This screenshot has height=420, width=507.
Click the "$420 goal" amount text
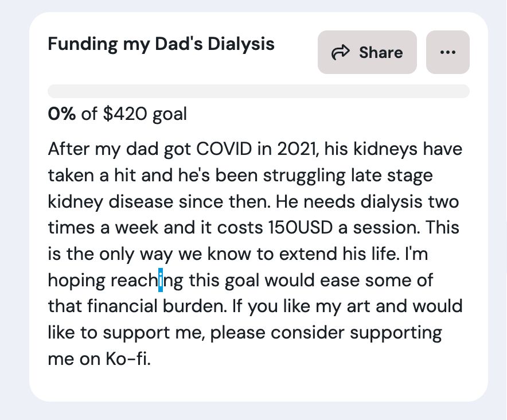click(x=145, y=114)
